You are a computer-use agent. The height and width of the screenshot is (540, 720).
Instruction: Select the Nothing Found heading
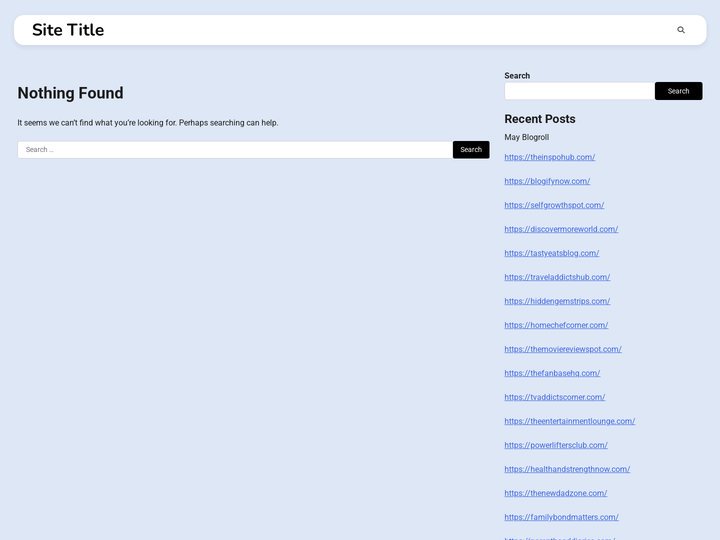coord(70,93)
